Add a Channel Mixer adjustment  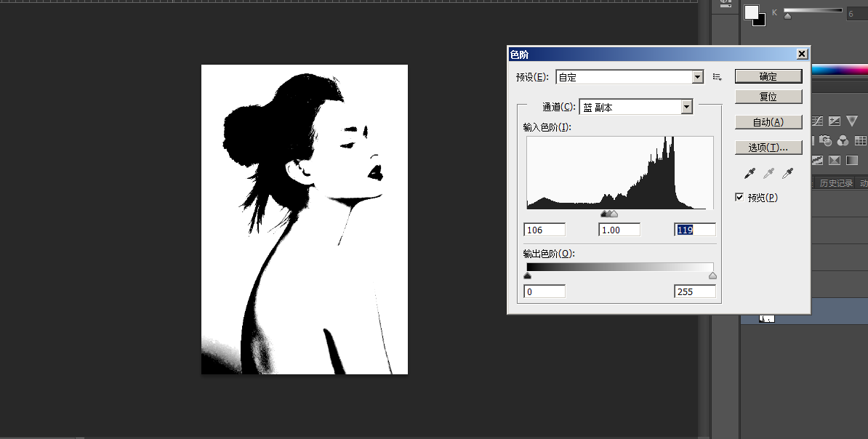843,140
